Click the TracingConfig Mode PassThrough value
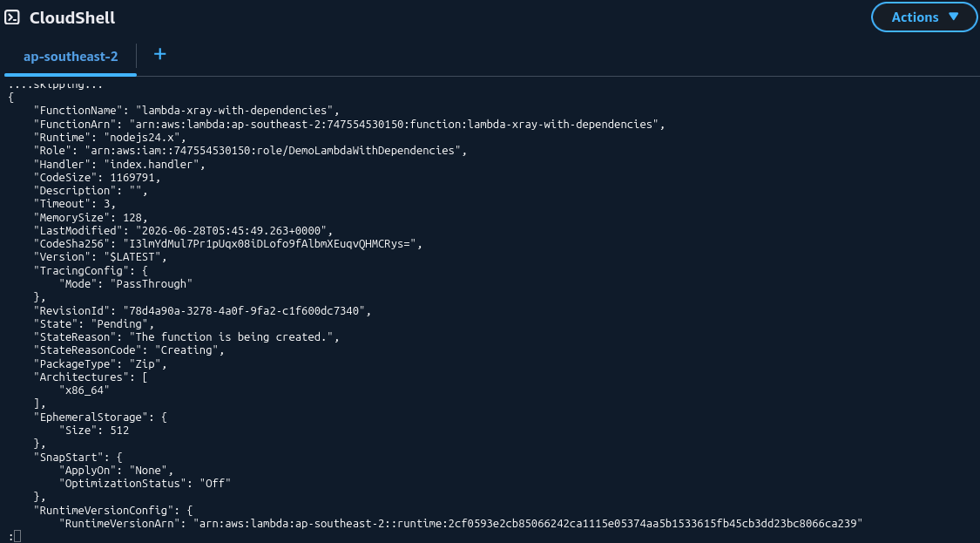 pyautogui.click(x=152, y=283)
